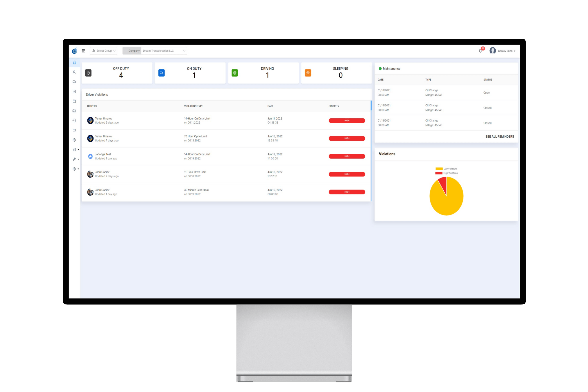Viewport: 588px width, 392px height.
Task: Click the orange Sleeping status icon
Action: (x=308, y=73)
